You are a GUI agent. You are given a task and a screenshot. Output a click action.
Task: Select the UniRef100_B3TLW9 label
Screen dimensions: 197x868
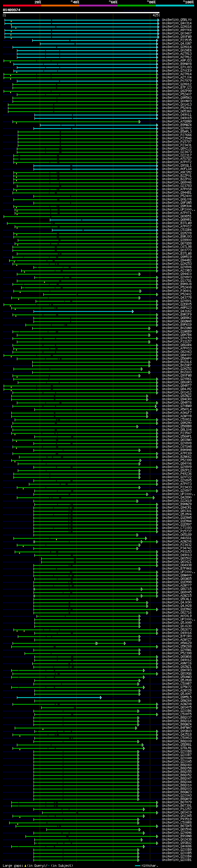pyautogui.click(x=177, y=224)
